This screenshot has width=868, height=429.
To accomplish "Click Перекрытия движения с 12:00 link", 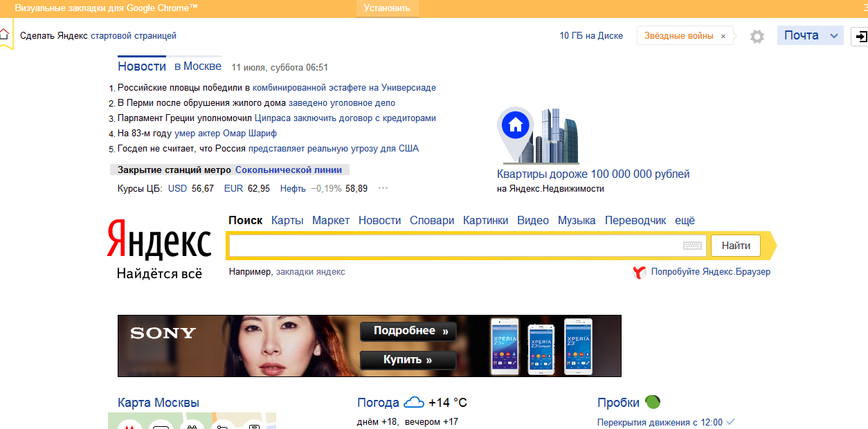I will (x=660, y=422).
